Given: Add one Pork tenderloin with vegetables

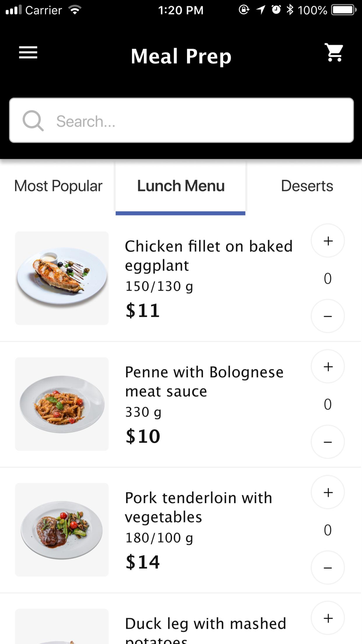Looking at the screenshot, I should (x=328, y=492).
